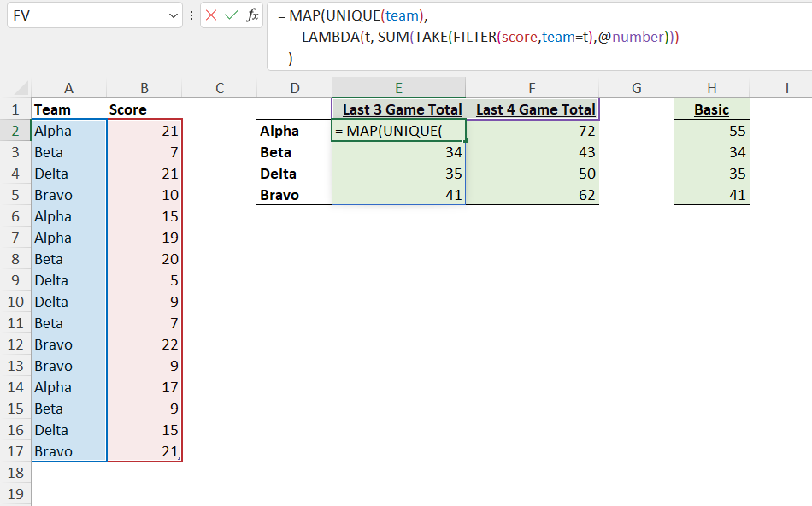812x506 pixels.
Task: Select column E header
Action: tap(399, 88)
